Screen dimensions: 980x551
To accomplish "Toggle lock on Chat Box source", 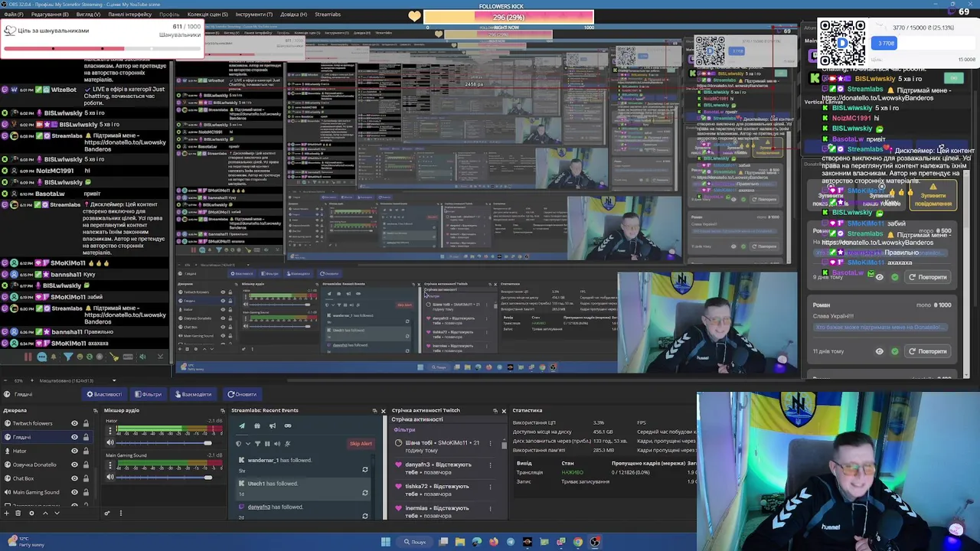I will [86, 478].
